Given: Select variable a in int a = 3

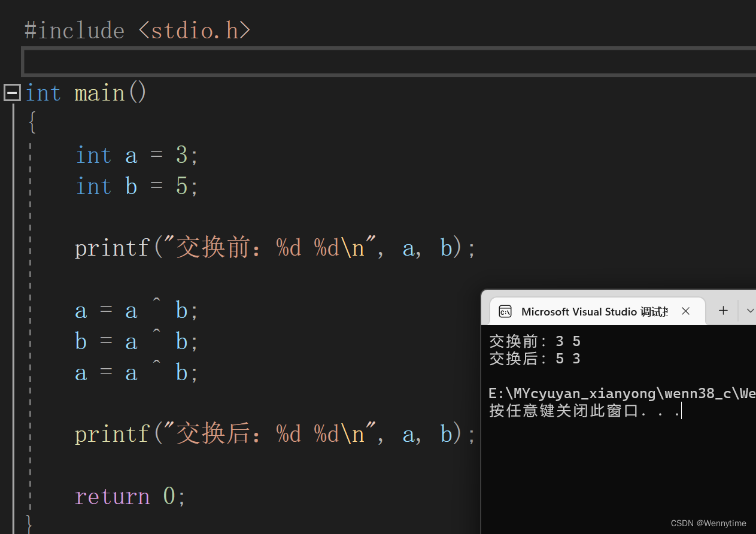Looking at the screenshot, I should [x=130, y=155].
